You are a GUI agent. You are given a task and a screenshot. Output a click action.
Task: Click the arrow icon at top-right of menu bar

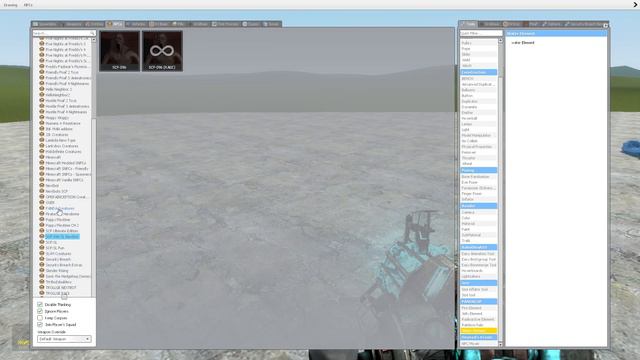point(636,5)
